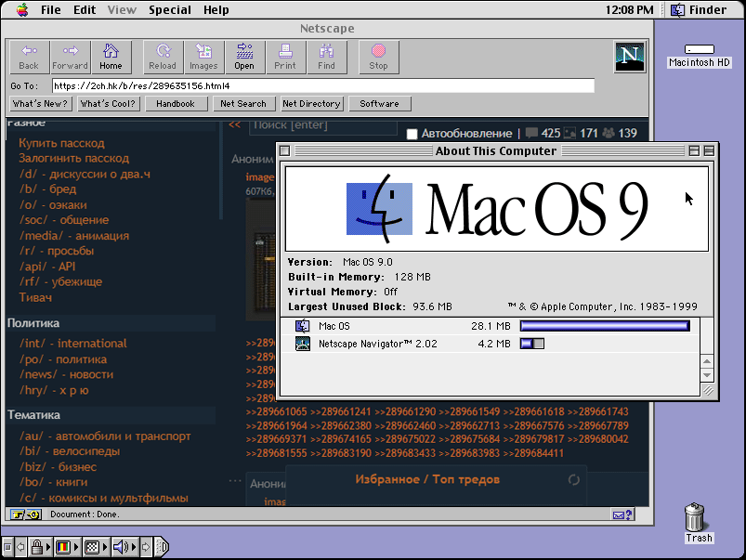Load pictures using the Images toolbar button
The height and width of the screenshot is (560, 746).
click(203, 57)
